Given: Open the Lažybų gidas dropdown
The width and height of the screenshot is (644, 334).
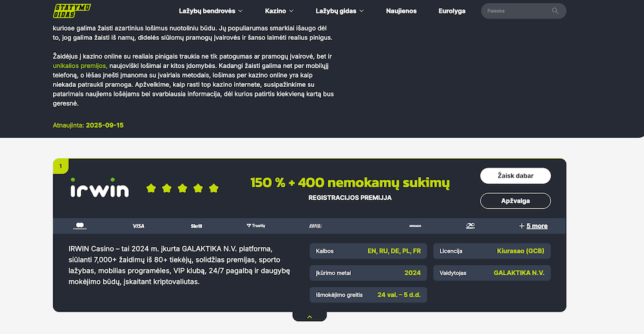Looking at the screenshot, I should click(339, 11).
